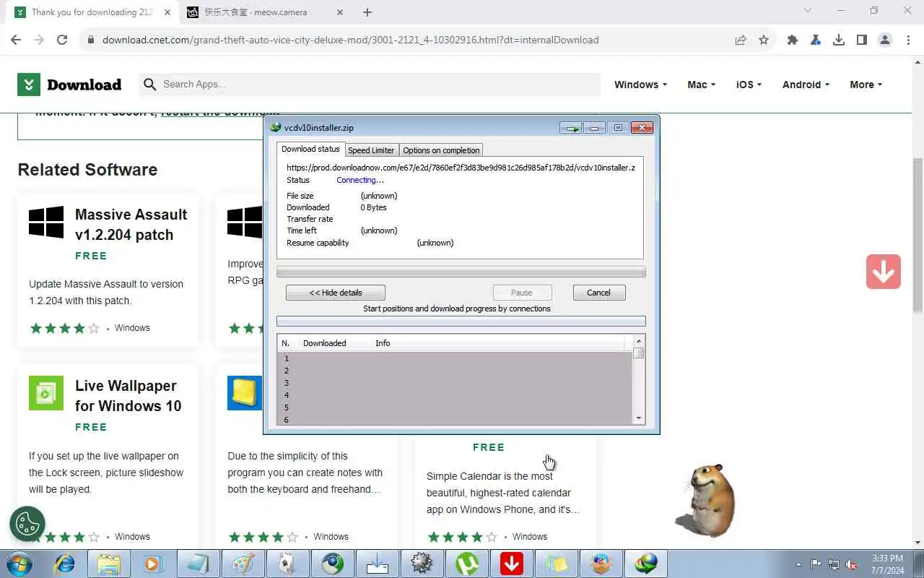Open Windows Explorer from the taskbar
The image size is (924, 578).
(109, 564)
